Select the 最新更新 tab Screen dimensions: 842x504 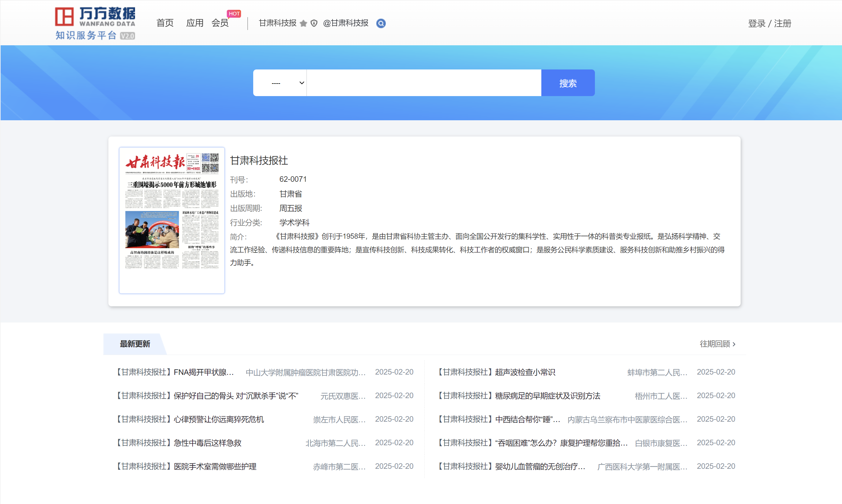[x=135, y=344]
